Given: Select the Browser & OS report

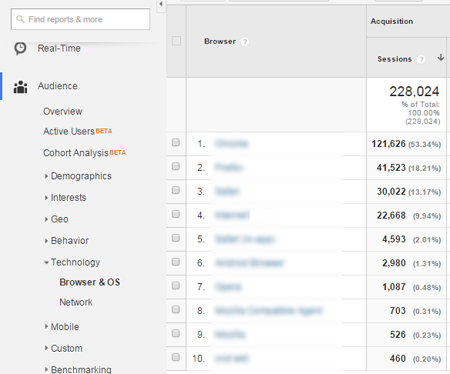Looking at the screenshot, I should coord(90,282).
